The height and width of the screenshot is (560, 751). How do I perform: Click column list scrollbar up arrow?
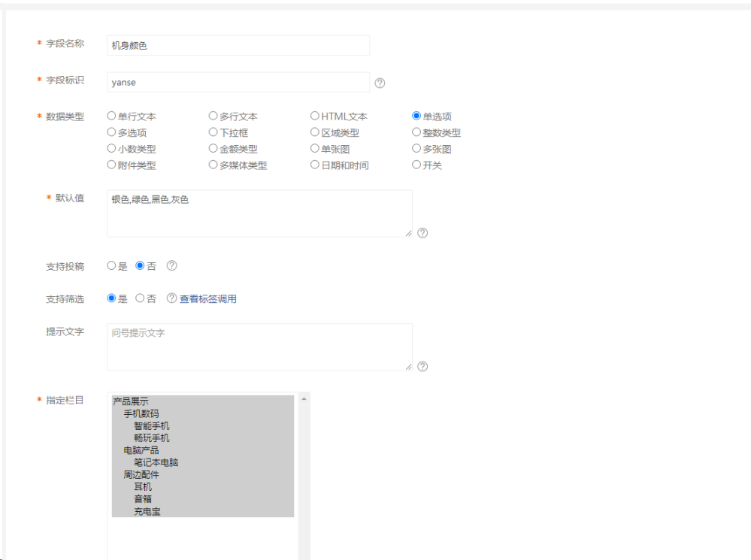pos(304,398)
